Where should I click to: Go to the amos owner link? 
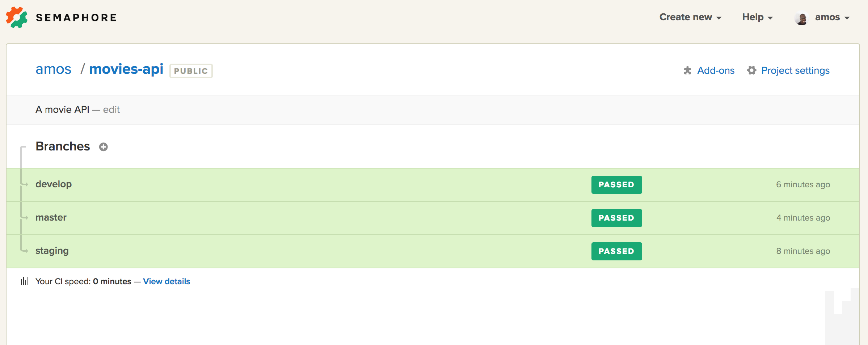(54, 69)
